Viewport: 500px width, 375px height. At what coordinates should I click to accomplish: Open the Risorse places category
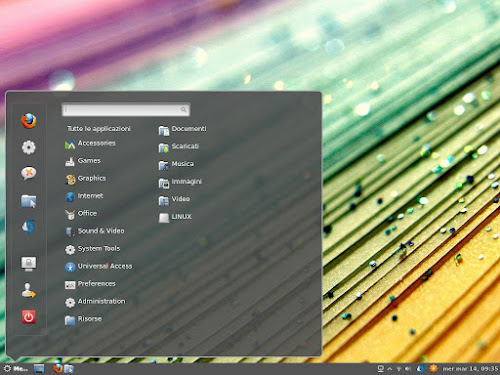point(83,319)
